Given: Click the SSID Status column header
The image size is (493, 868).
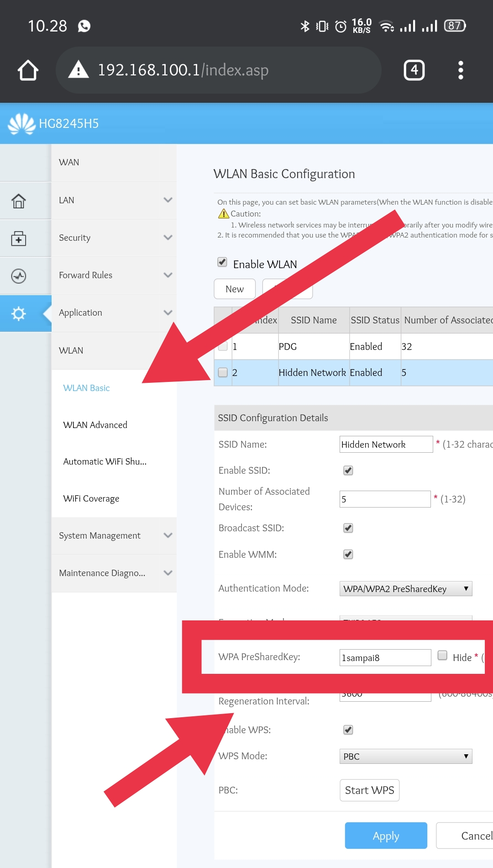Looking at the screenshot, I should (375, 320).
